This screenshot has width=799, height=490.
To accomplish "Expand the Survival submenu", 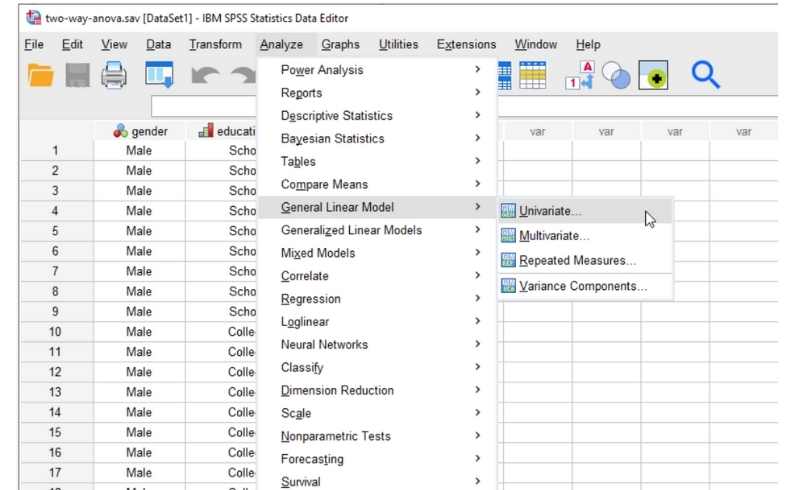I will (378, 481).
